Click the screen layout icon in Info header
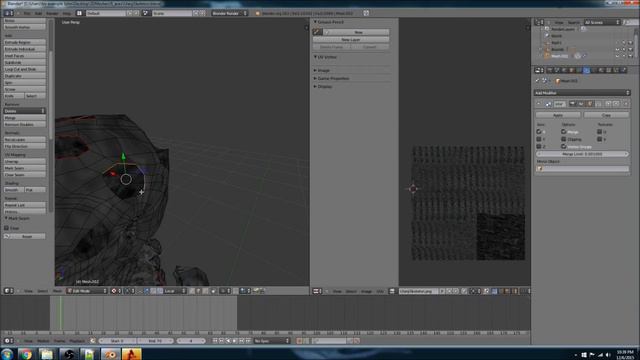Image resolution: width=640 pixels, height=360 pixels. (x=79, y=13)
